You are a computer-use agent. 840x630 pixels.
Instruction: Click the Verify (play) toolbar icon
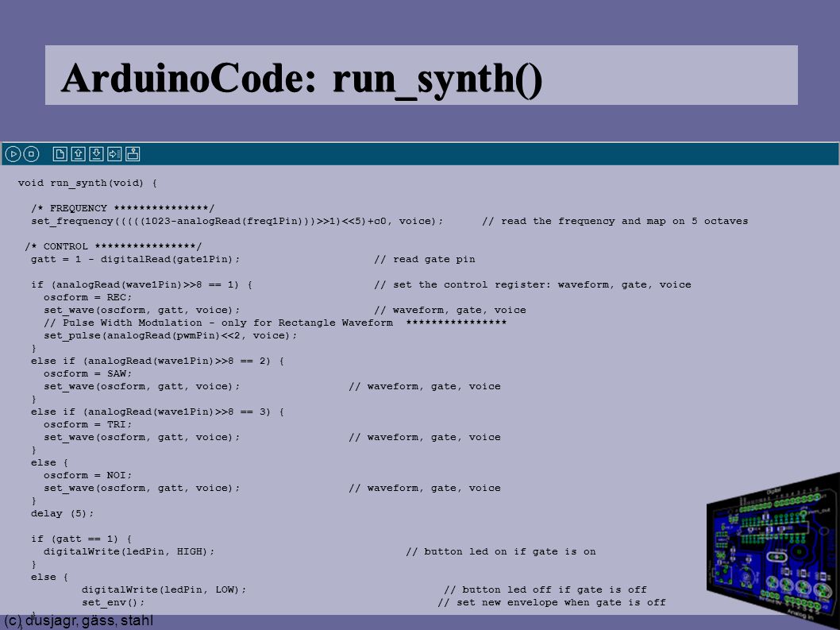pyautogui.click(x=13, y=154)
